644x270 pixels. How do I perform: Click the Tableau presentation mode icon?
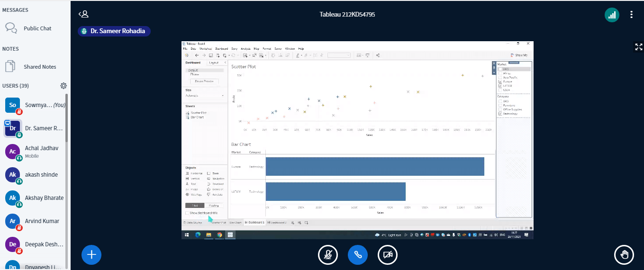368,55
